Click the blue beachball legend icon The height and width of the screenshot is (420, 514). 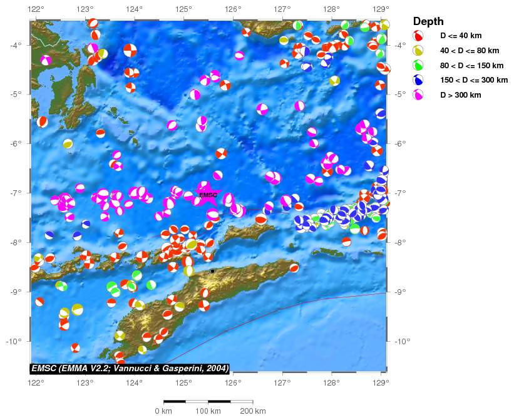coord(418,80)
